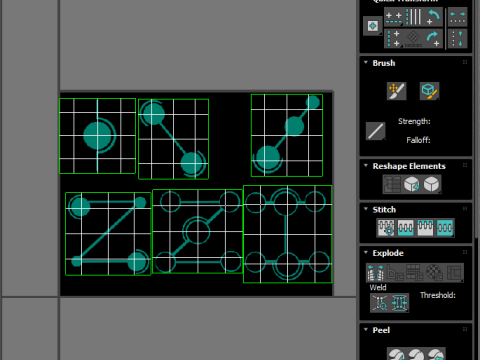Screen dimensions: 480x360
Task: Click the Brush rollout grip handle
Action: point(465,62)
